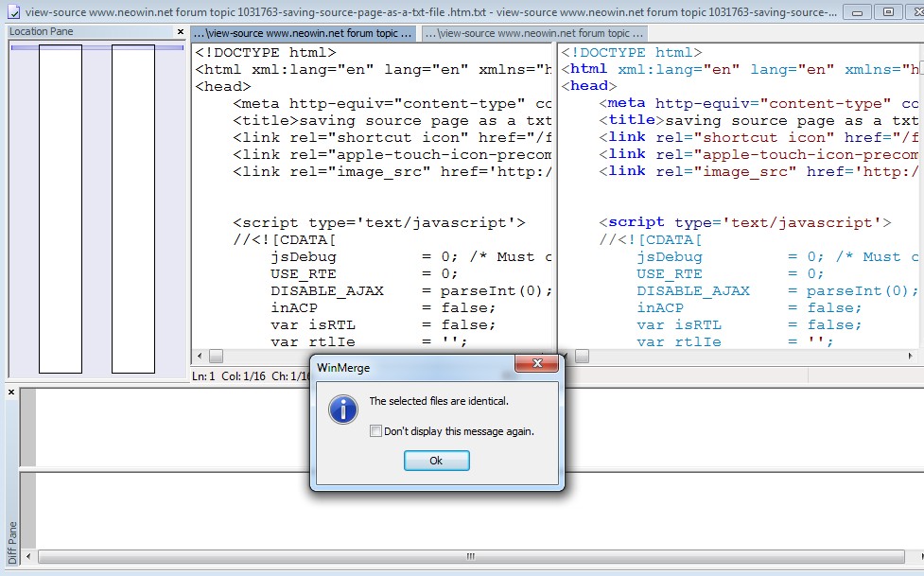Viewport: 924px width, 576px height.
Task: Enable "Don't display this message again" checkbox
Action: pyautogui.click(x=376, y=431)
